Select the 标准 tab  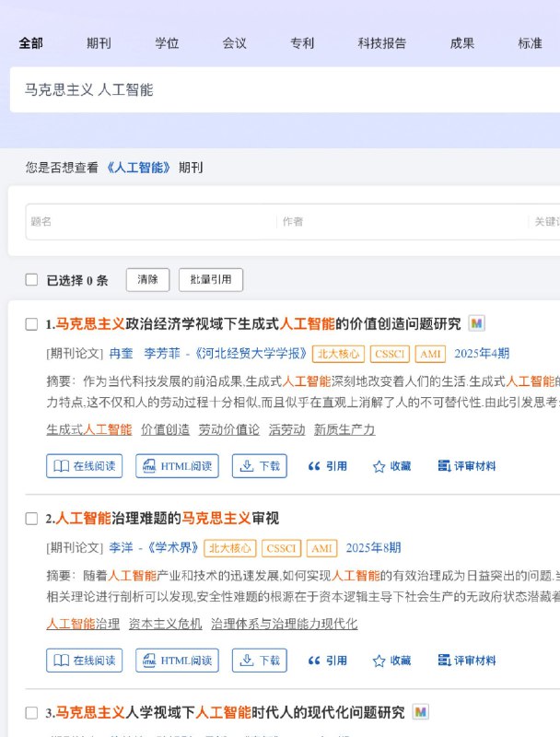pos(530,43)
